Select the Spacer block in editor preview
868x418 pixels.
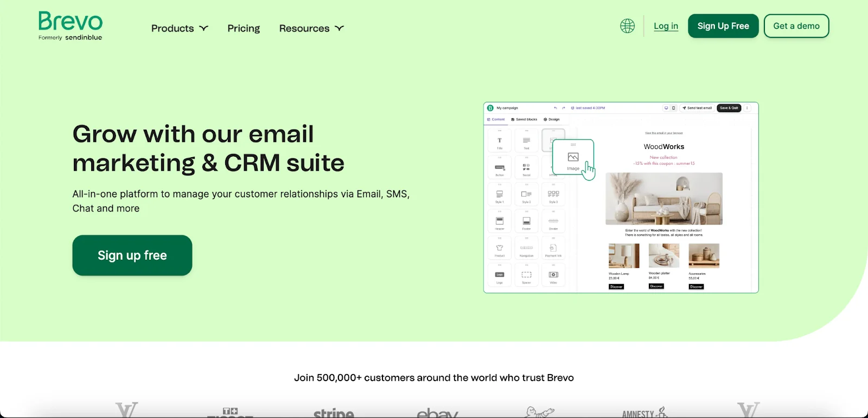pyautogui.click(x=526, y=275)
